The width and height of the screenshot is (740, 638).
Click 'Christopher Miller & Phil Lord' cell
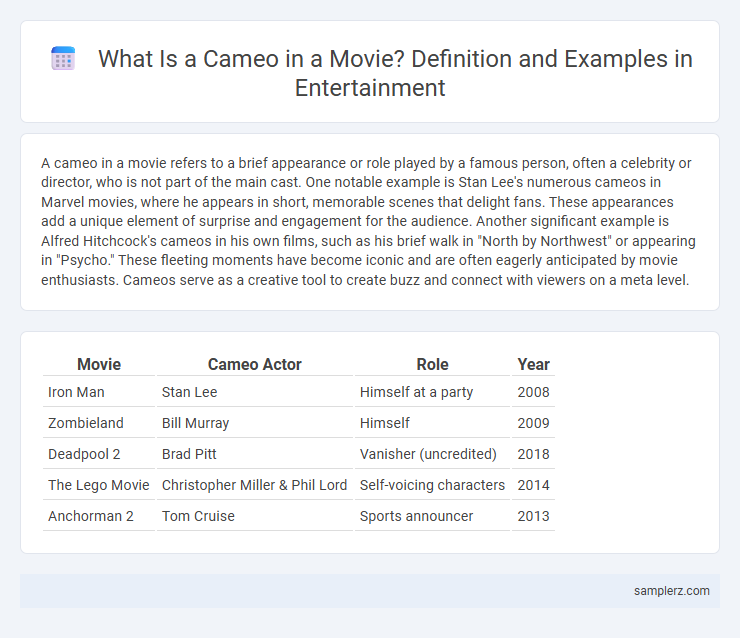255,485
